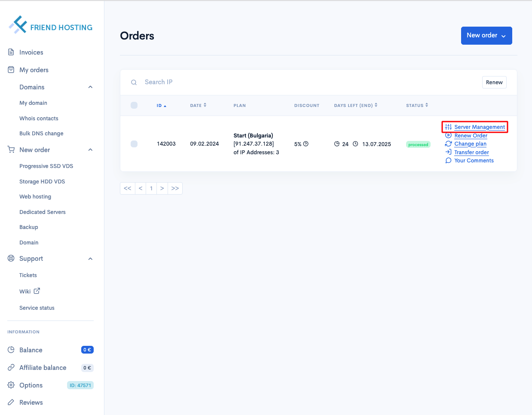The width and height of the screenshot is (532, 415).
Task: Click the Reviews pencil icon
Action: coord(11,402)
